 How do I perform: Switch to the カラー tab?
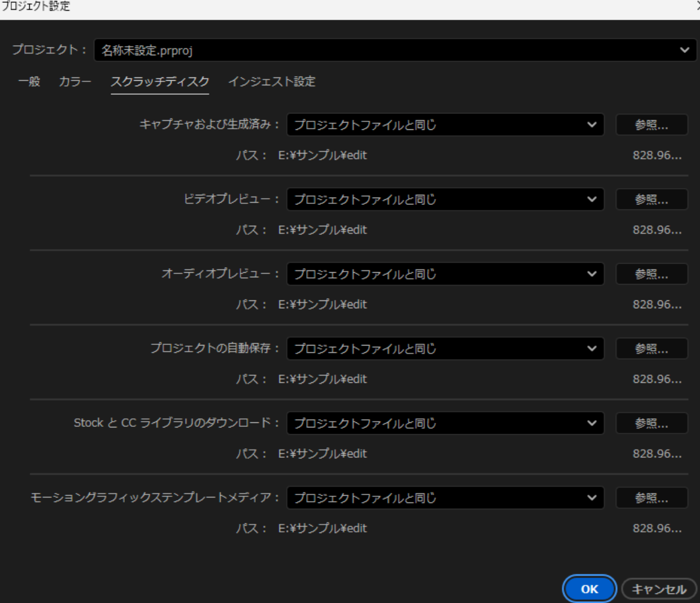75,82
